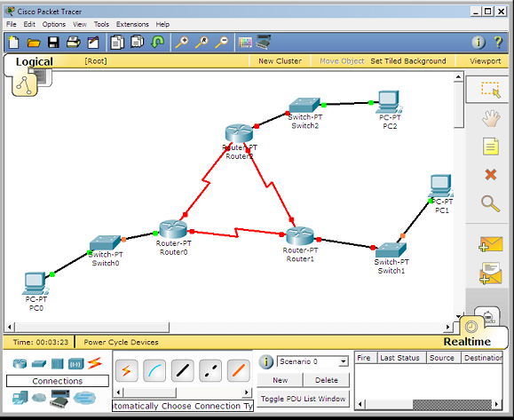
Task: Pick the blue Console cable type
Action: pos(154,370)
